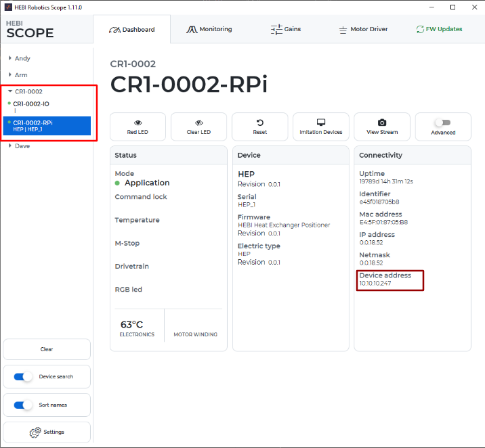Click the Gains sliders icon
Viewport: 485px width, 448px height.
click(276, 29)
